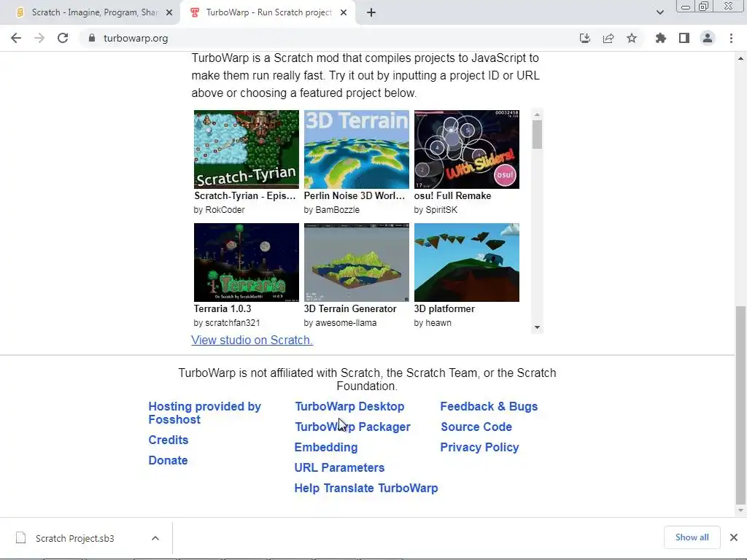Screen dimensions: 747x560
Task: Click the 3D Terrain Generator title
Action: click(x=350, y=308)
